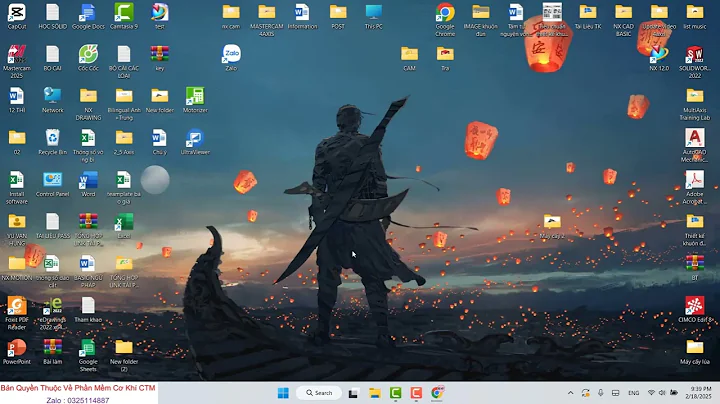Open the PowerPoint desktop shortcut

coord(17,352)
